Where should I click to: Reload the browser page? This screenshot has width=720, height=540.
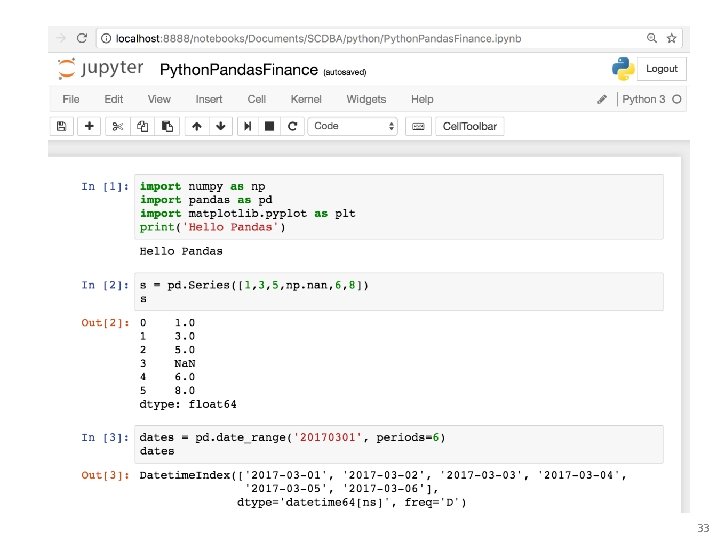(82, 38)
